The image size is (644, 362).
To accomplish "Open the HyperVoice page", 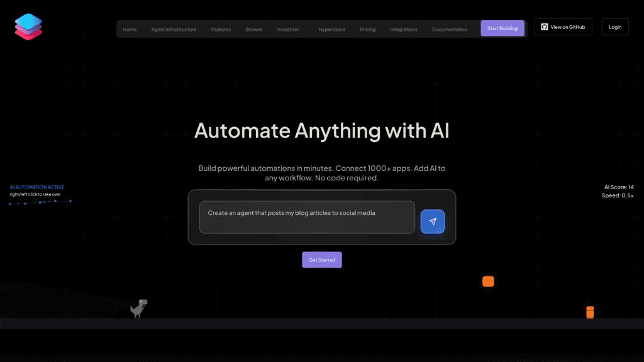I will click(332, 30).
